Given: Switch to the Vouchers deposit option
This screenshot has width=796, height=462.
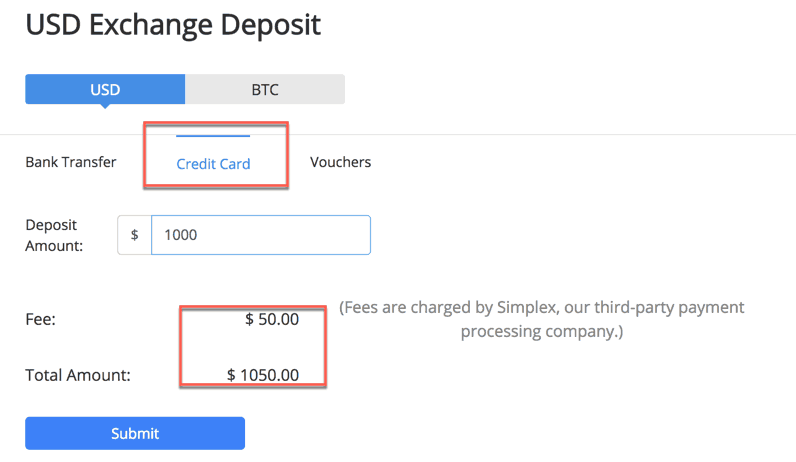Looking at the screenshot, I should click(x=341, y=162).
